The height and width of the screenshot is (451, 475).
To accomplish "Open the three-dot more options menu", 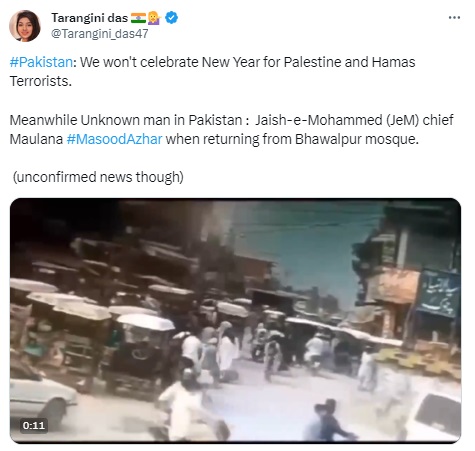I will [x=454, y=17].
